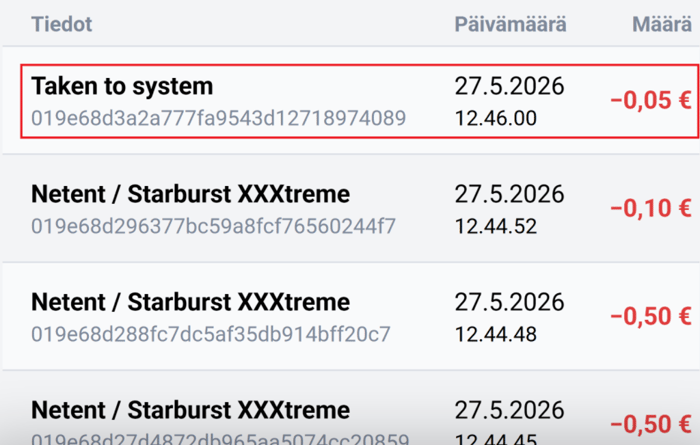
Task: Click the amount −0,05 €
Action: (651, 100)
